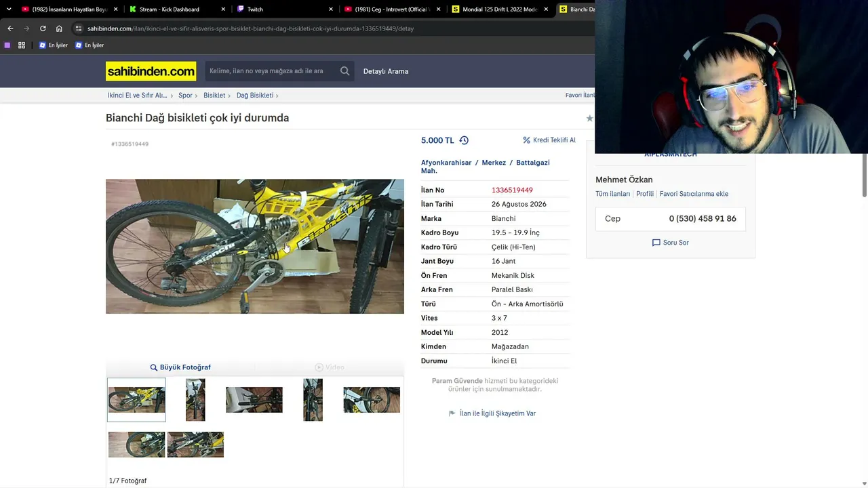Select the first bike photo thumbnail

[136, 400]
